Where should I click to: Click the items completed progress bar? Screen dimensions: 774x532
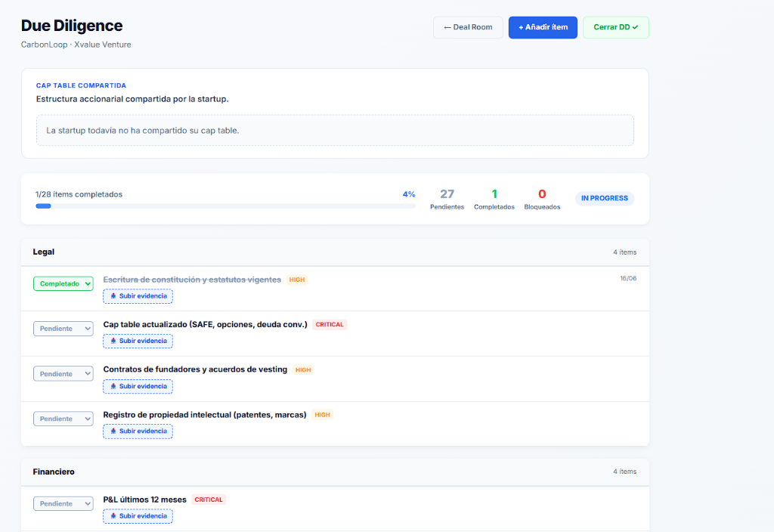pyautogui.click(x=225, y=206)
